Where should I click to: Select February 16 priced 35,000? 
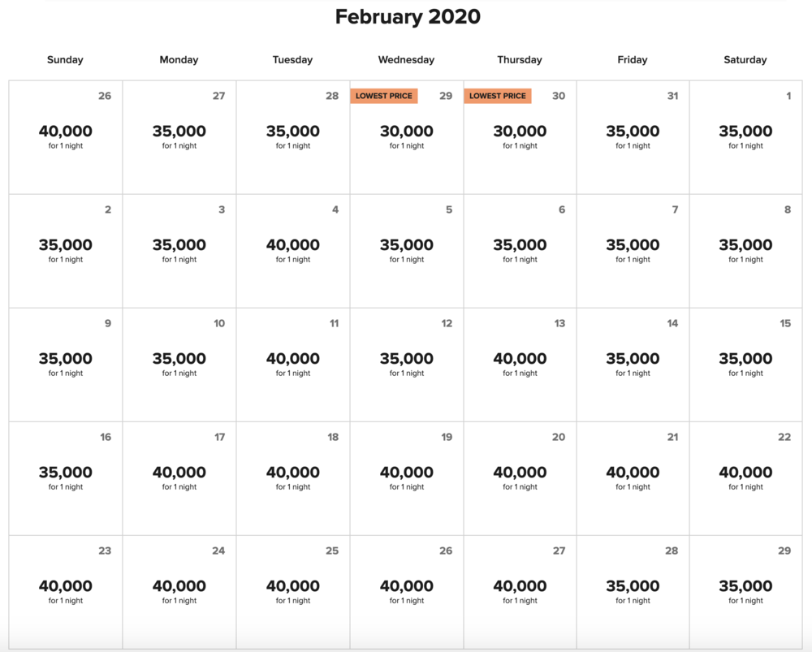pyautogui.click(x=66, y=477)
